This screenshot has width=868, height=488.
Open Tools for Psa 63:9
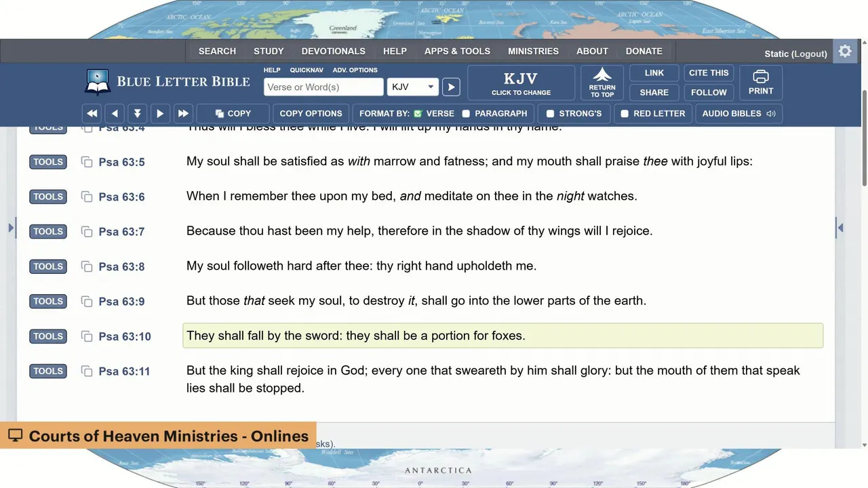[x=48, y=302]
